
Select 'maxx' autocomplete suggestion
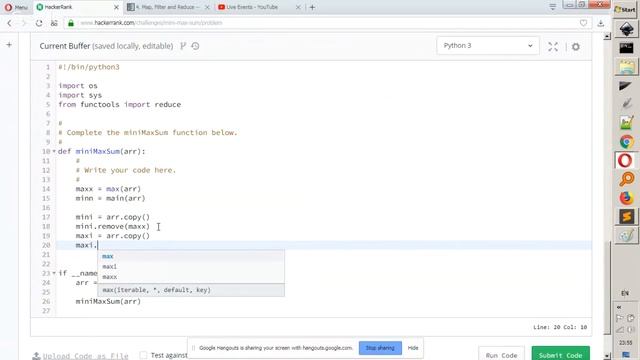pyautogui.click(x=191, y=277)
